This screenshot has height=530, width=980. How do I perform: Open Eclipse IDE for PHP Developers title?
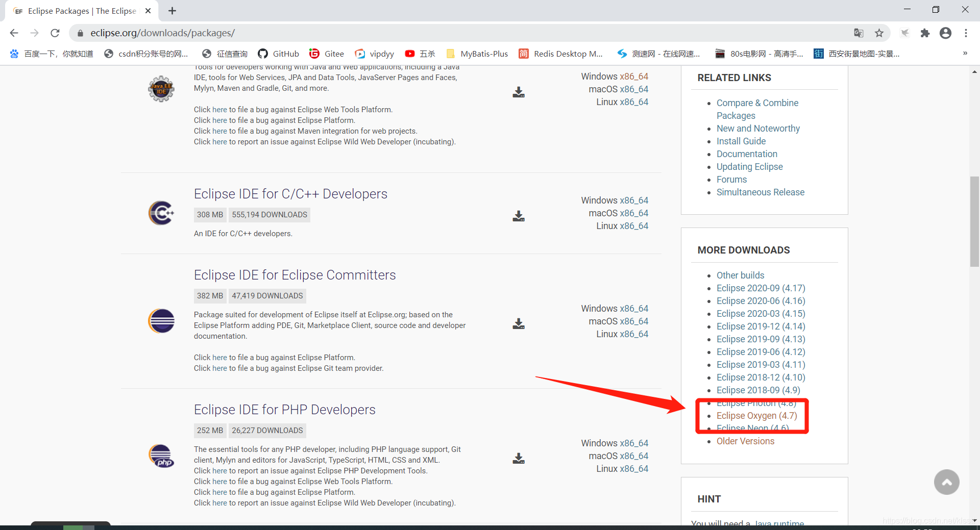point(284,410)
